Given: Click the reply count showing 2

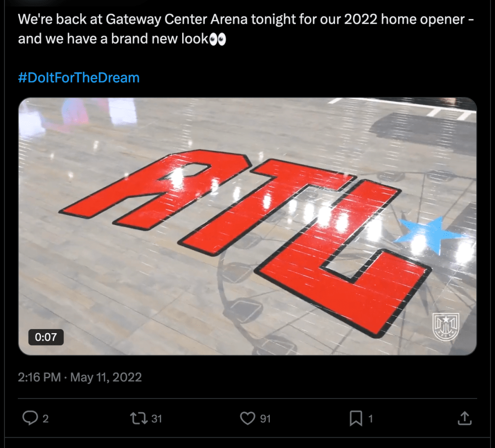Looking at the screenshot, I should click(x=46, y=419).
